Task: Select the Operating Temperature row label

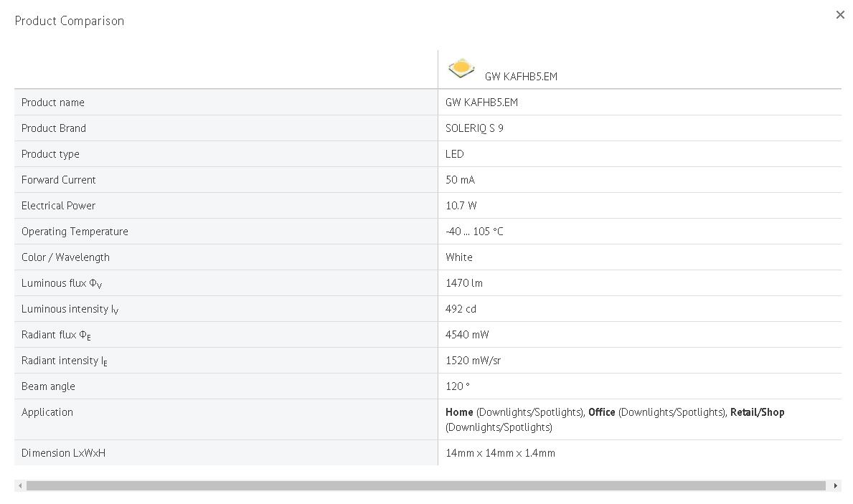Action: point(75,232)
